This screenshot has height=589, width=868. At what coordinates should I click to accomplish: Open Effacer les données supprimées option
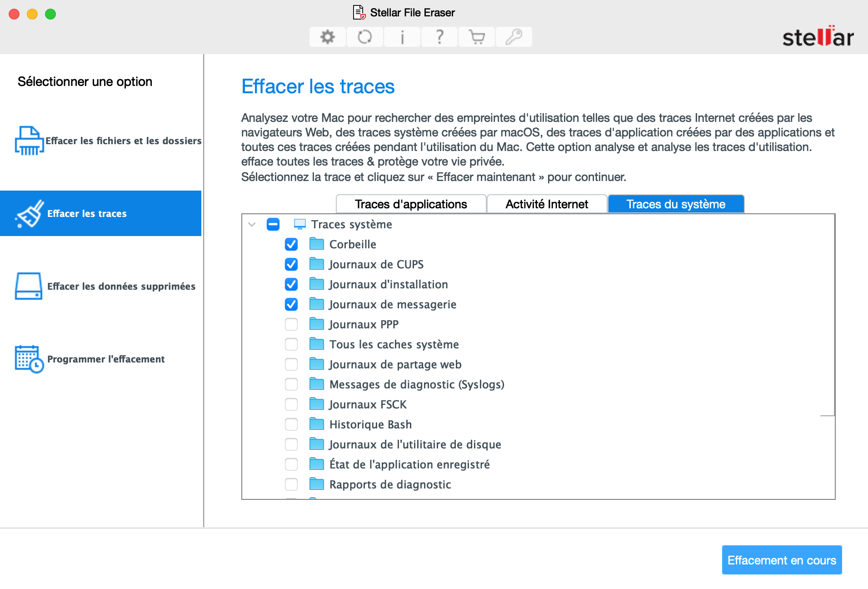pos(101,286)
